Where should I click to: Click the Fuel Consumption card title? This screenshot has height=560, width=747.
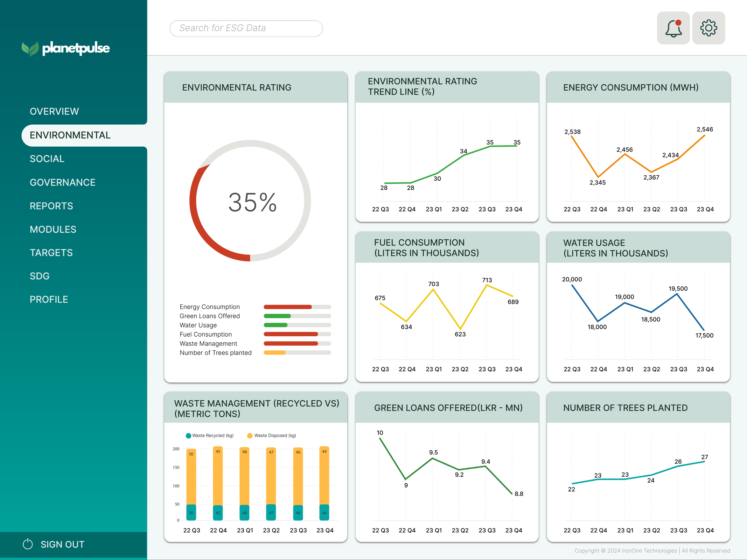pyautogui.click(x=426, y=248)
